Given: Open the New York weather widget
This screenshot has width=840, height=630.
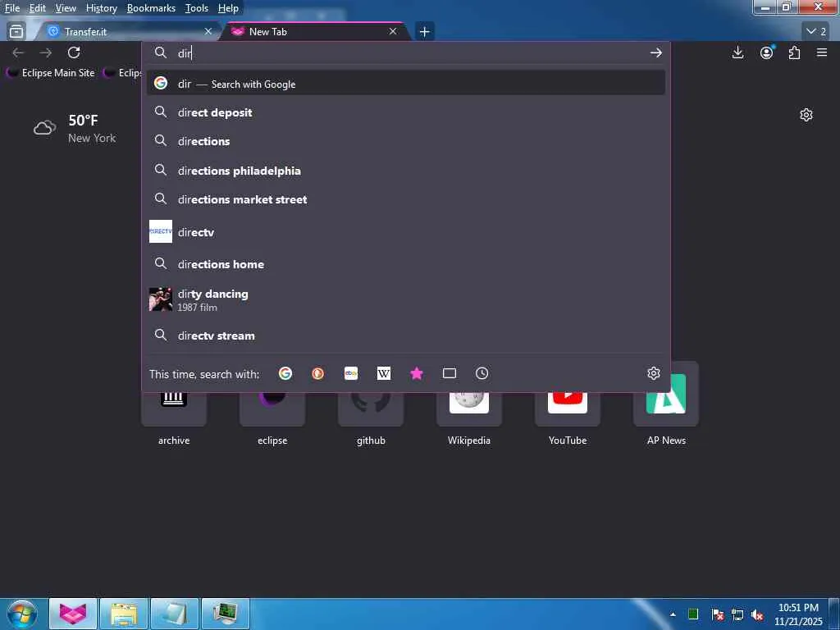Looking at the screenshot, I should [75, 129].
